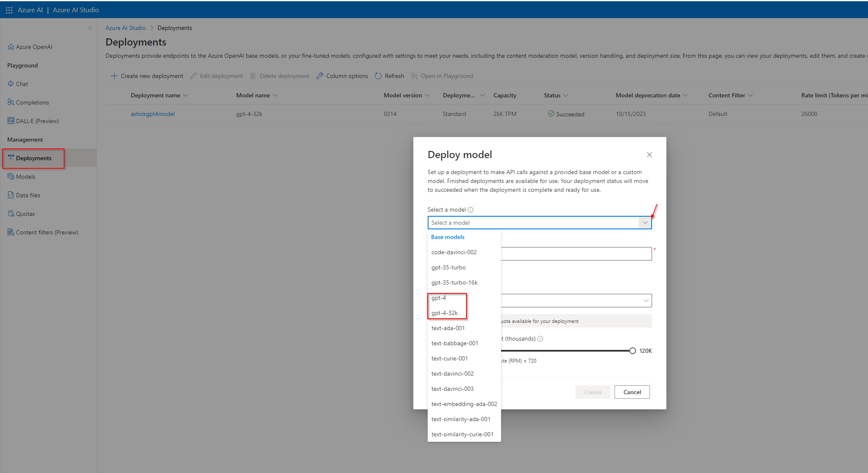
Task: Open the Deployment name column sort dropdown
Action: tap(186, 95)
